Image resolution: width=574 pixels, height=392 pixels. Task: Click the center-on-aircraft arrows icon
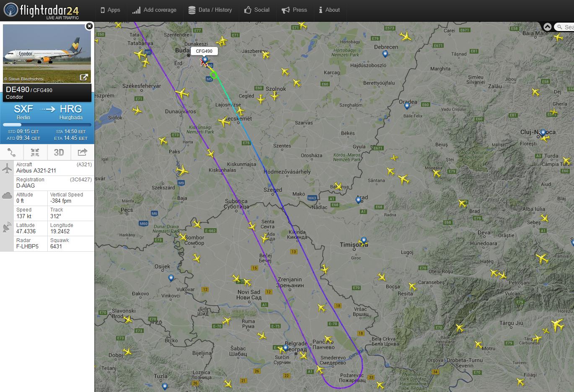pyautogui.click(x=35, y=152)
